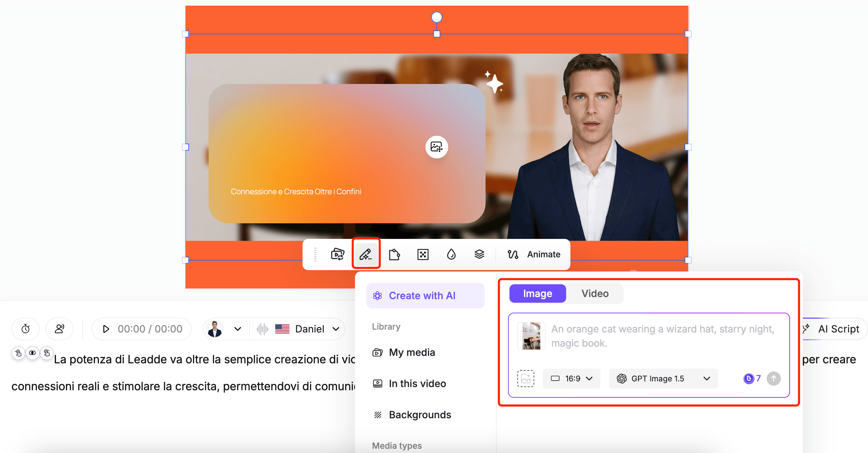
Task: Switch generation mode to Video
Action: pos(595,293)
